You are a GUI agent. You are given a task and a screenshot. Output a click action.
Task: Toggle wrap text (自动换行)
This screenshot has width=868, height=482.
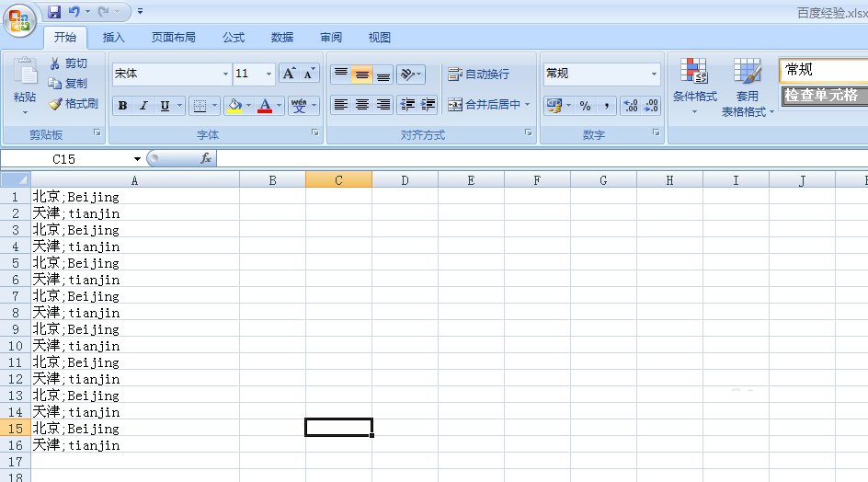478,75
